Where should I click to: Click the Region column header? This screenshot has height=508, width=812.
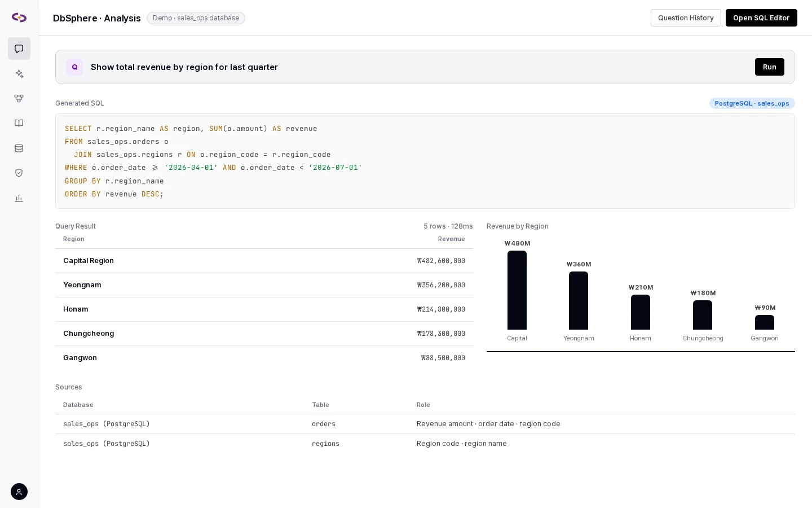(x=74, y=239)
